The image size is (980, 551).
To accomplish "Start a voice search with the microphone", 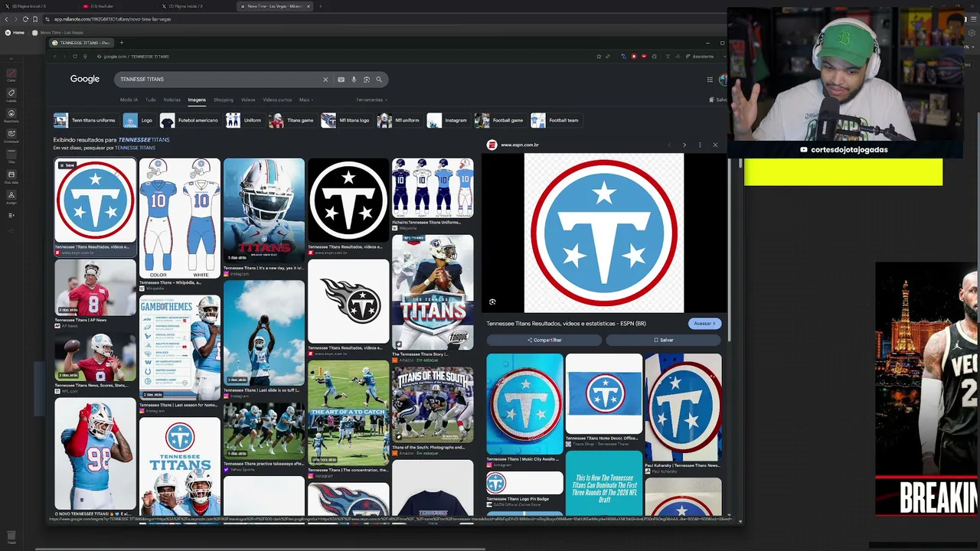I will click(x=354, y=79).
